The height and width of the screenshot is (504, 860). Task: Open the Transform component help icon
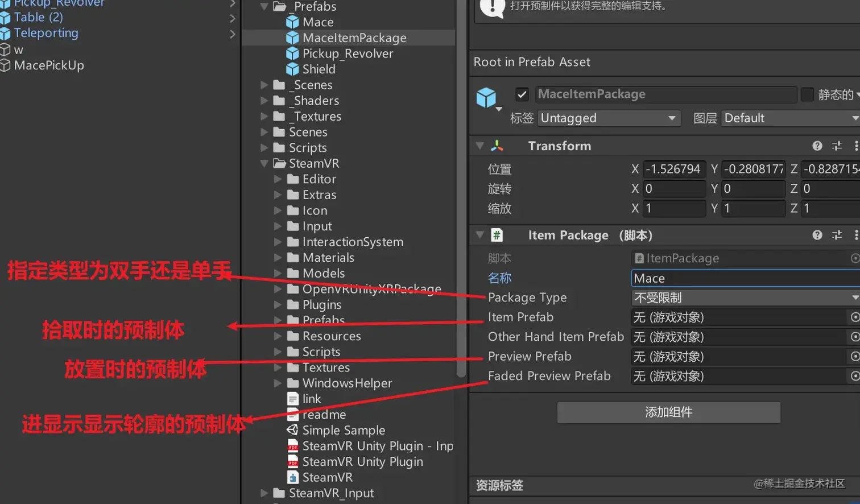817,146
